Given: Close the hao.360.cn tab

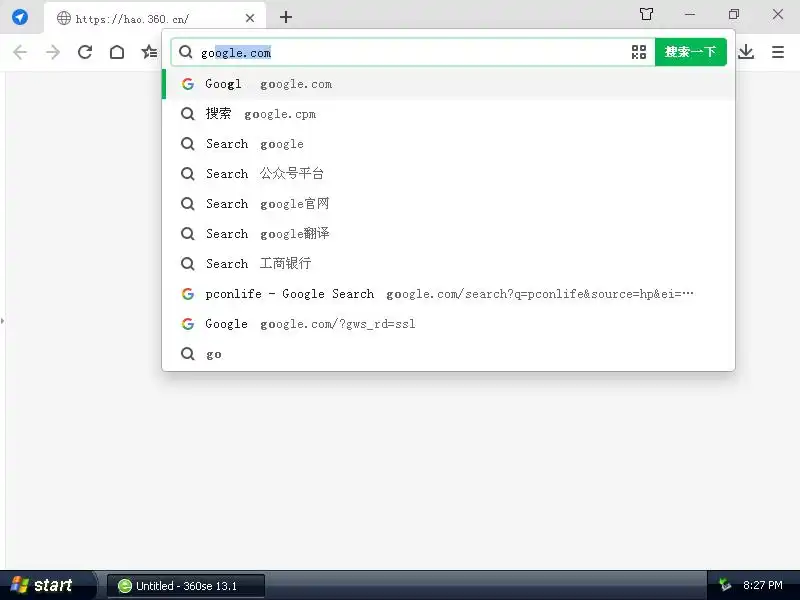Looking at the screenshot, I should point(249,18).
